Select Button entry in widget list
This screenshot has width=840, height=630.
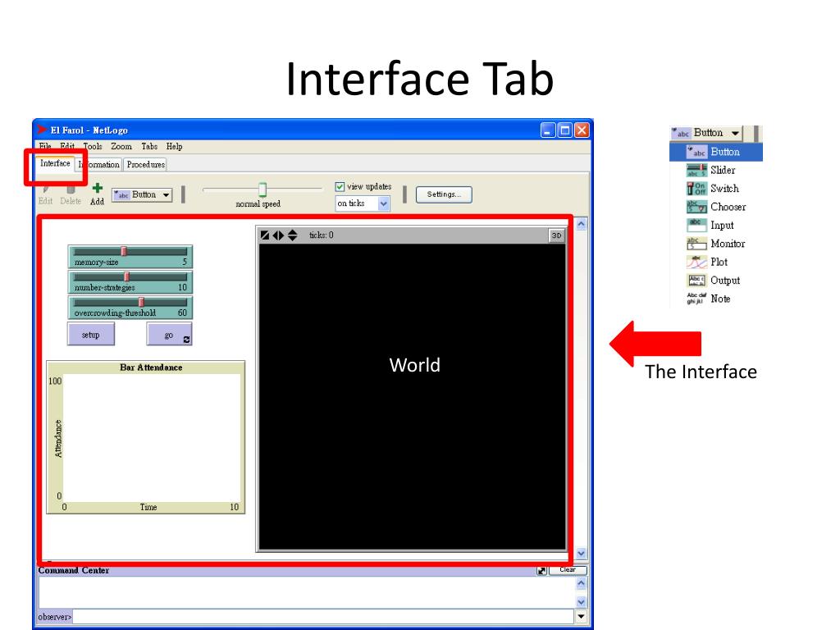(x=715, y=152)
